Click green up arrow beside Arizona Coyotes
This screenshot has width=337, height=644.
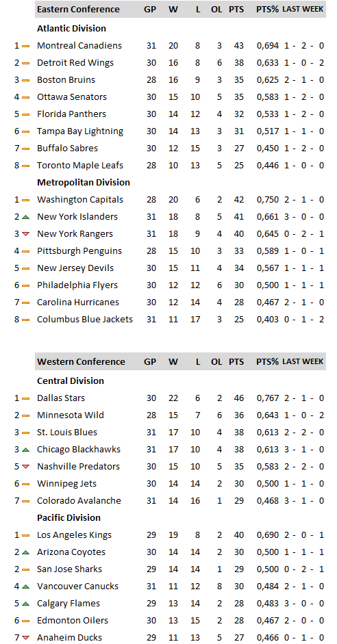(x=25, y=552)
